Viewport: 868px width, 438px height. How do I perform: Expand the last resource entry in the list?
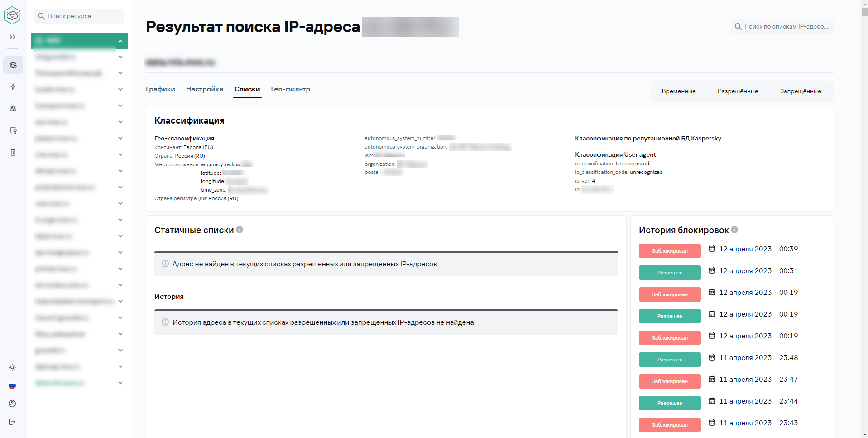(x=120, y=383)
